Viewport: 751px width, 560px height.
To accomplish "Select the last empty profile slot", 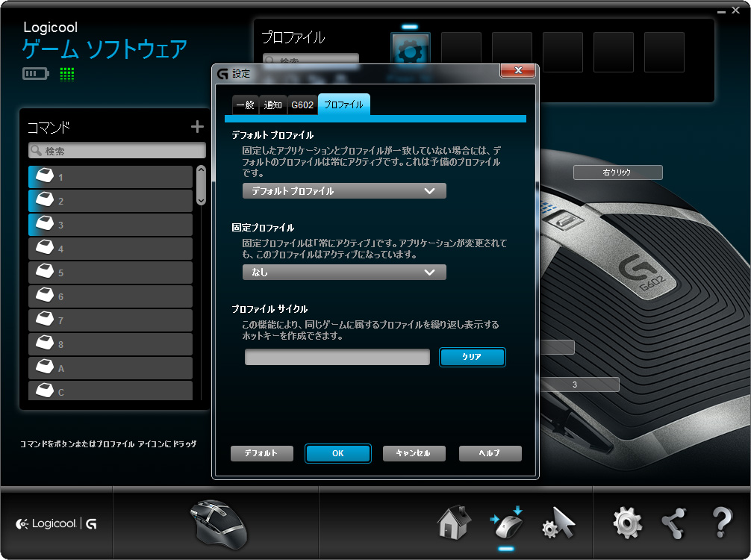I will (x=664, y=52).
